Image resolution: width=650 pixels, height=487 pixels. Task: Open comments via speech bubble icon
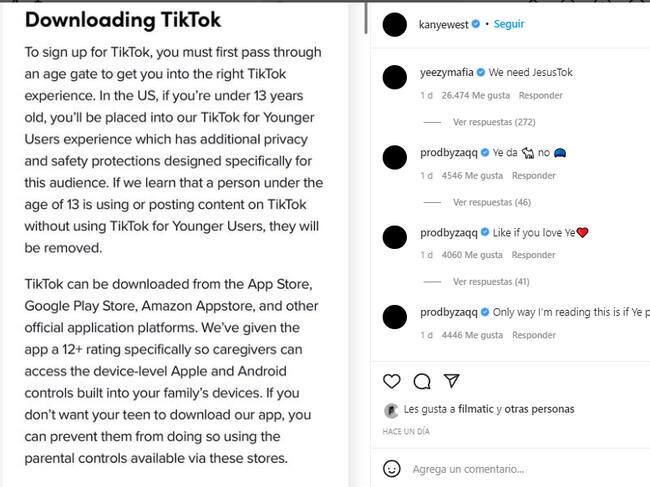[422, 381]
